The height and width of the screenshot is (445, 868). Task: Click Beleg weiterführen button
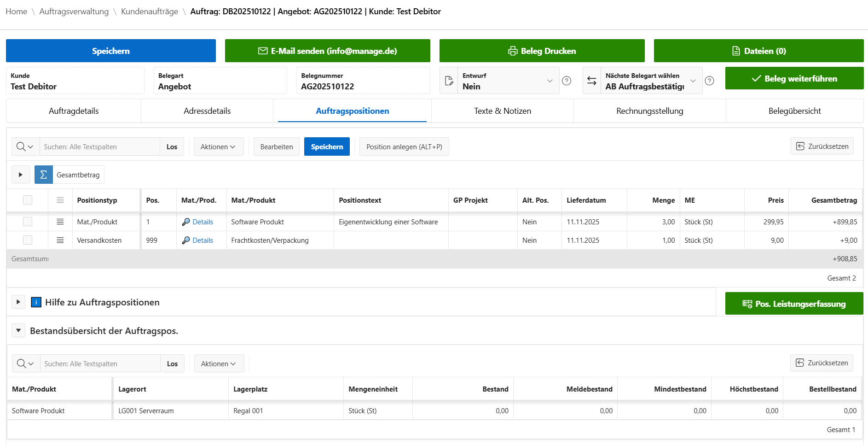pos(794,78)
